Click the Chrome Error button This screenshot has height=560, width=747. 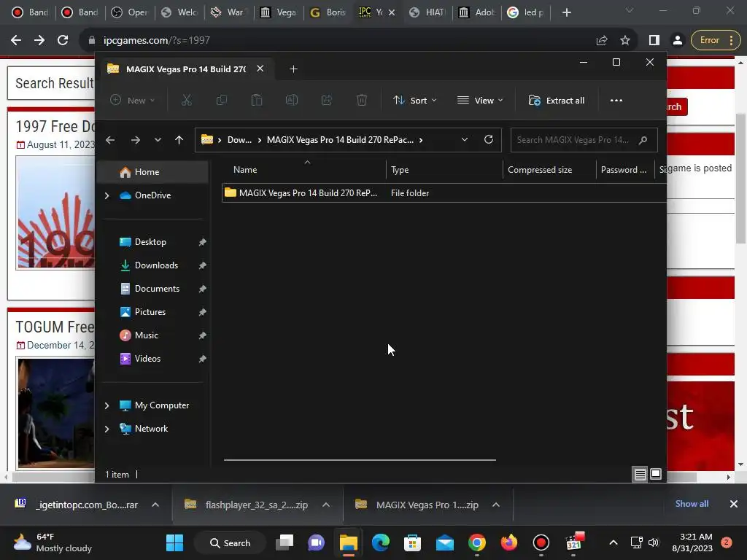point(715,41)
